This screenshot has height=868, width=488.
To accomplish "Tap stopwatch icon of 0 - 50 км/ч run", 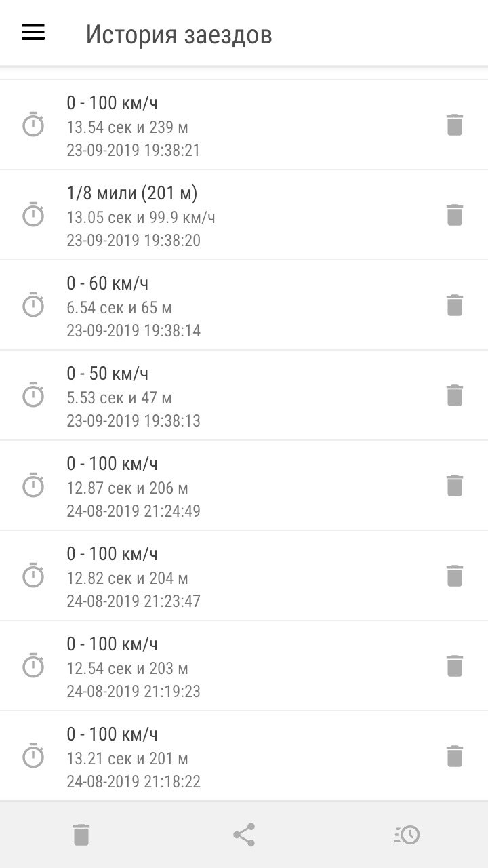I will pos(33,395).
